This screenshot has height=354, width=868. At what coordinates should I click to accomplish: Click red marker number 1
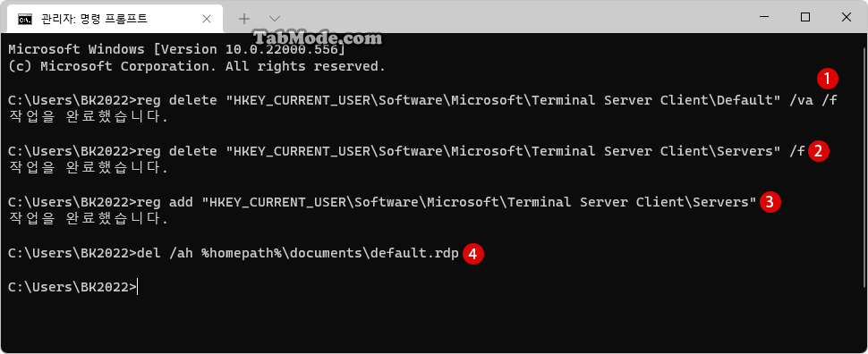(828, 80)
